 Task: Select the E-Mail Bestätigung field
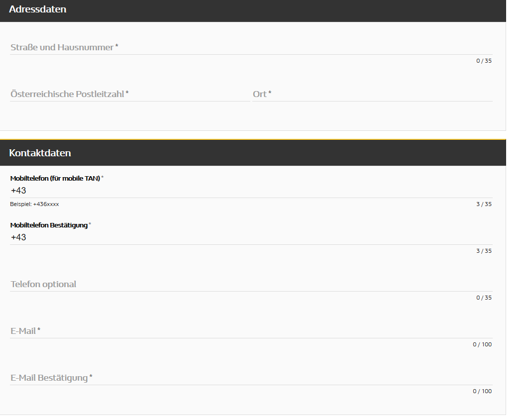251,378
